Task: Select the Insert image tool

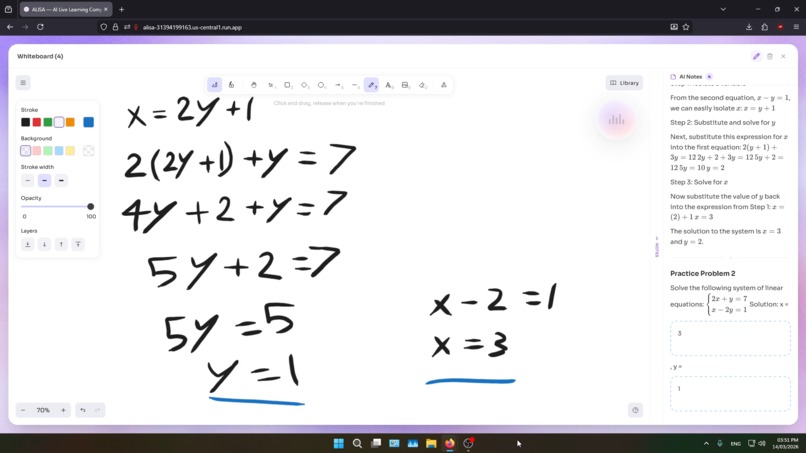Action: pos(406,85)
